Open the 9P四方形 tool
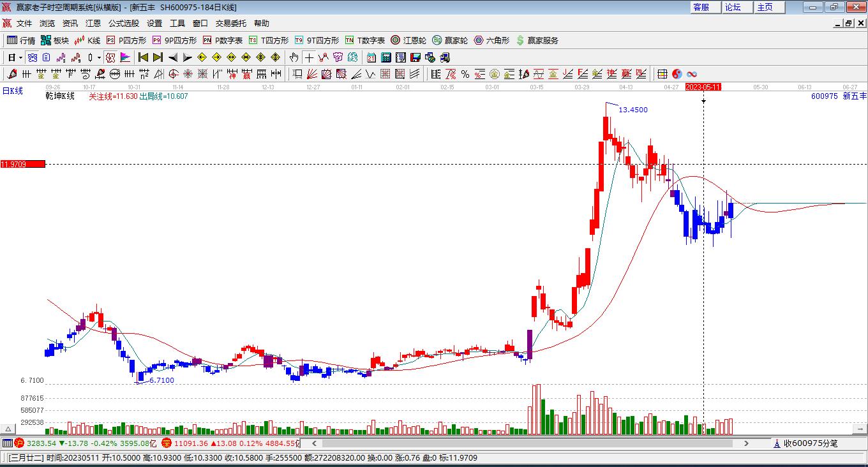This screenshot has width=868, height=467. (x=174, y=40)
